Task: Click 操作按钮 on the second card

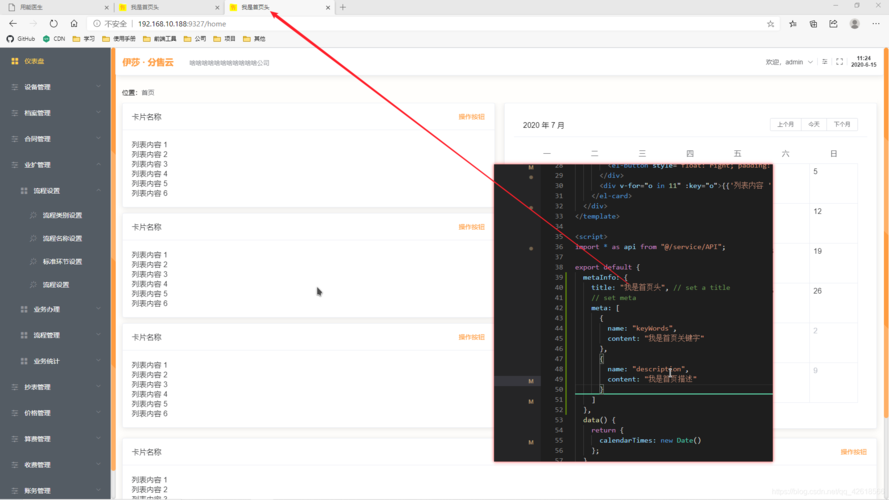Action: [x=472, y=227]
